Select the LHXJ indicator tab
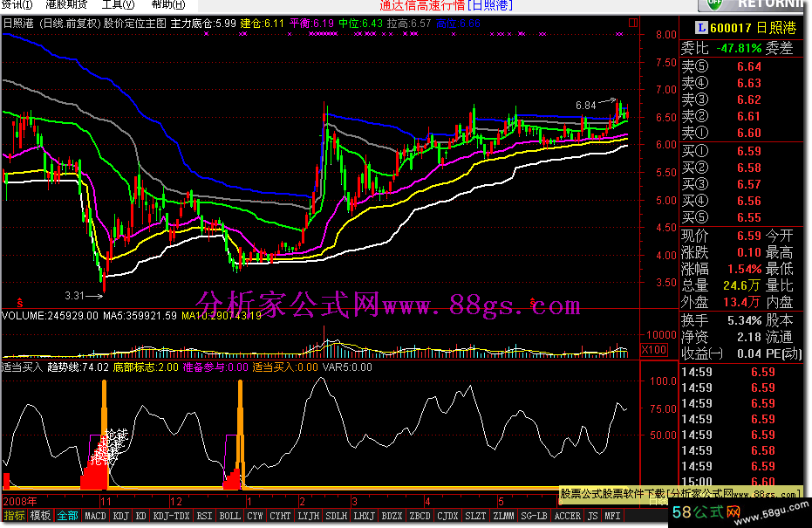This screenshot has width=812, height=528. (364, 516)
